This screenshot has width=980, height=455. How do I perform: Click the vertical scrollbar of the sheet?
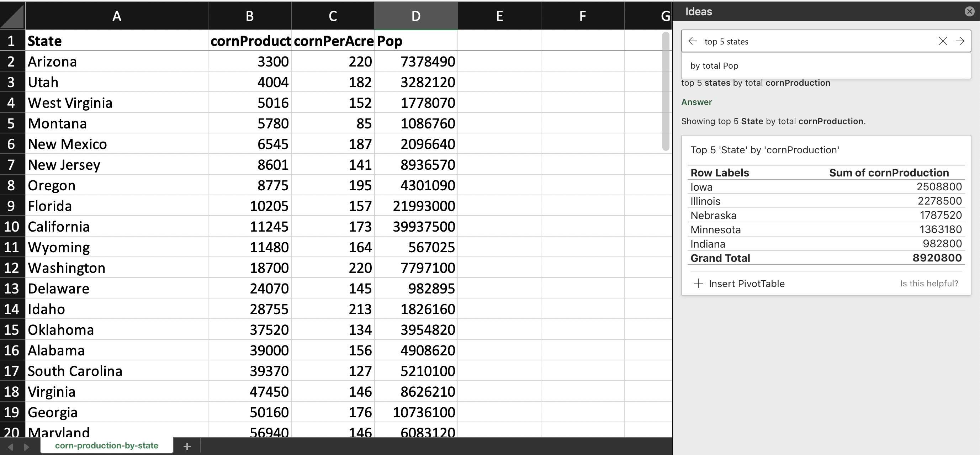[666, 91]
